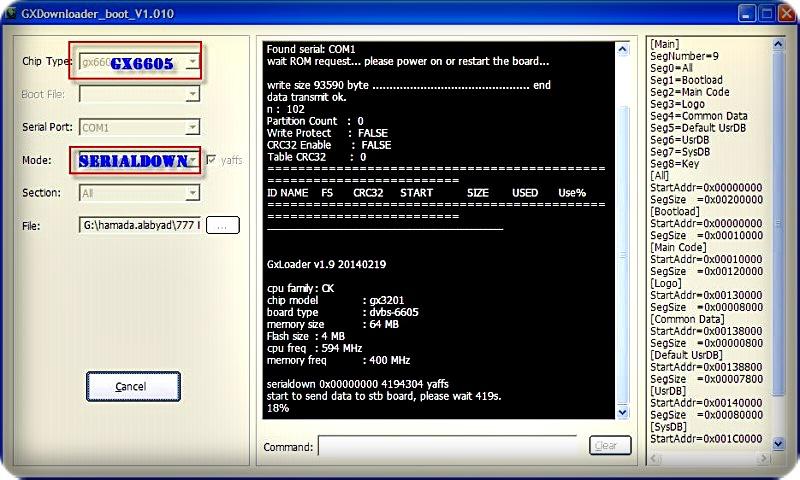Open the Chip Type dropdown
Viewport: 800px width, 480px height.
[192, 62]
